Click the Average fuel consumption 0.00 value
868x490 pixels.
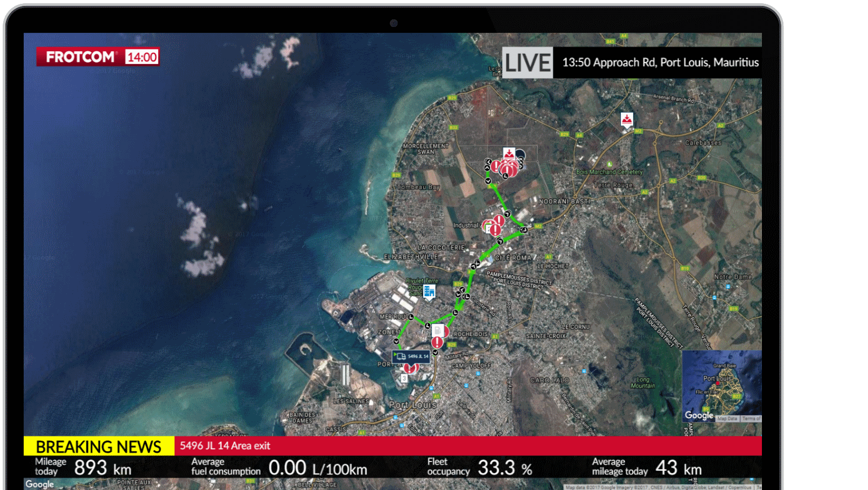pyautogui.click(x=318, y=468)
